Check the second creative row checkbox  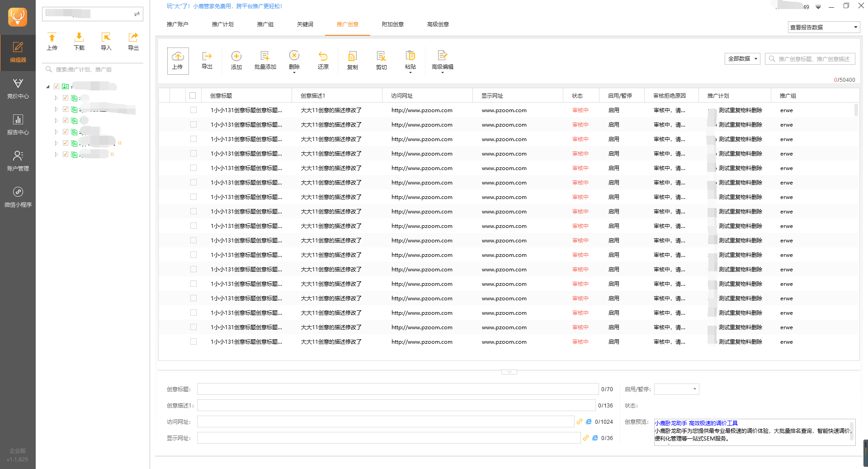193,124
